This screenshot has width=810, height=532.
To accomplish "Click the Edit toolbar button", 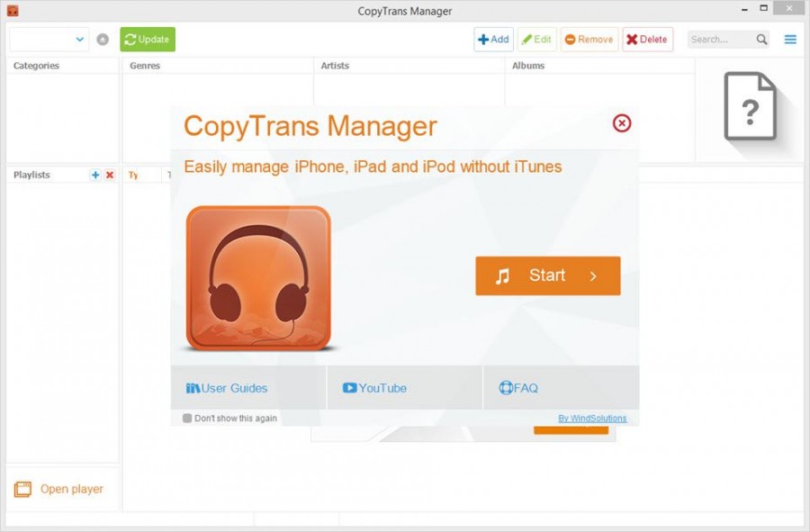I will click(536, 40).
